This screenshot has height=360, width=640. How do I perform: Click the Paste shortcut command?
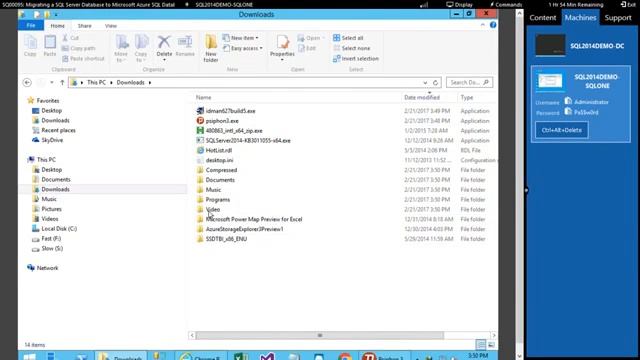click(x=83, y=58)
